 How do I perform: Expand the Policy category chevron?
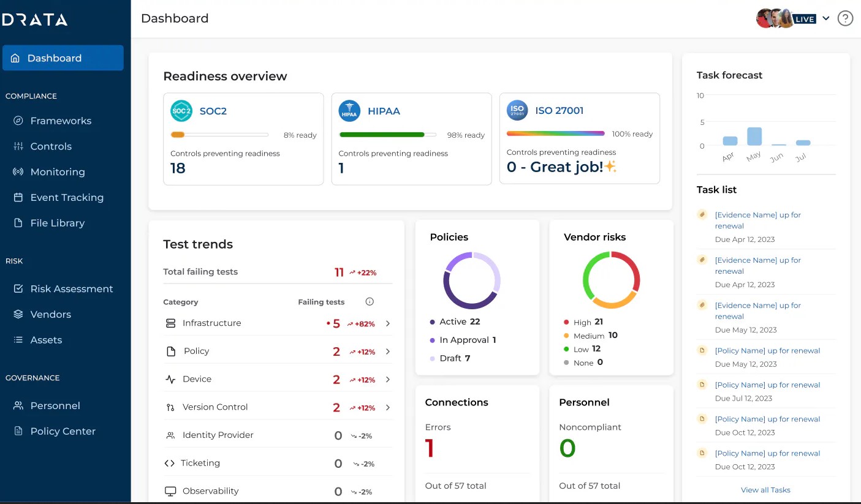click(x=388, y=352)
